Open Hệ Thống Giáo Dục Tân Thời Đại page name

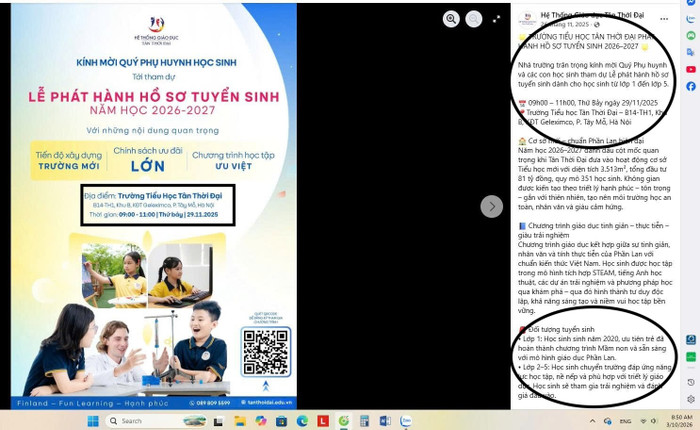tap(592, 15)
